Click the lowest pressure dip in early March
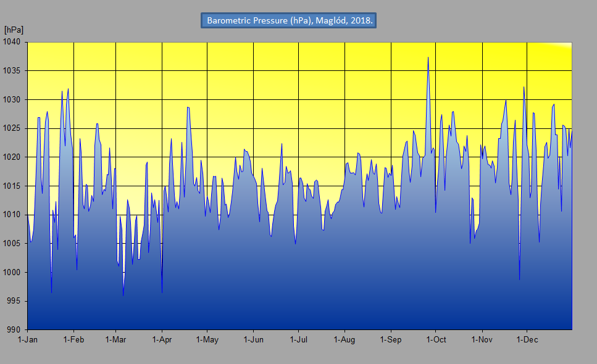Image resolution: width=597 pixels, height=364 pixels. point(123,296)
